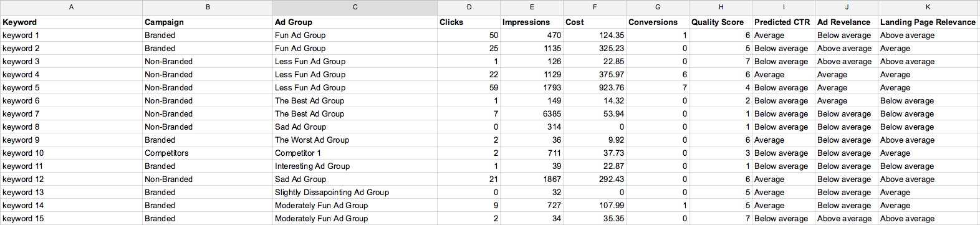
Task: Click keyword 1's 'Average' Predicted CTR cell
Action: tap(784, 35)
